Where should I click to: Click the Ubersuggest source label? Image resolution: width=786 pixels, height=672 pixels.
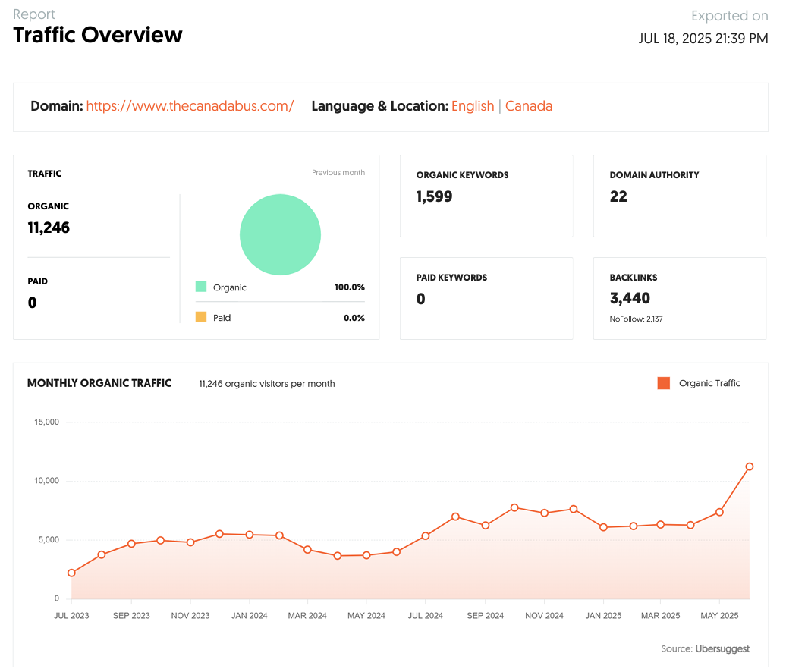coord(722,648)
